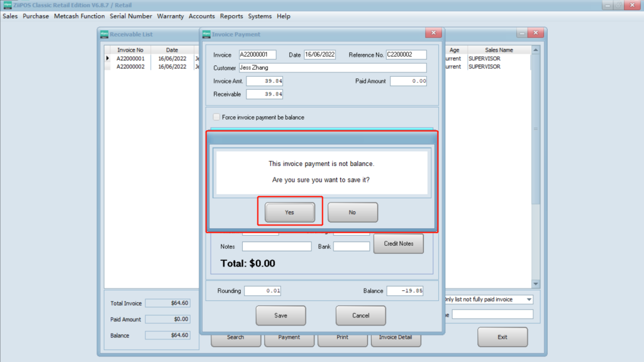The width and height of the screenshot is (644, 362).
Task: Open the Credit Notes button
Action: click(399, 244)
